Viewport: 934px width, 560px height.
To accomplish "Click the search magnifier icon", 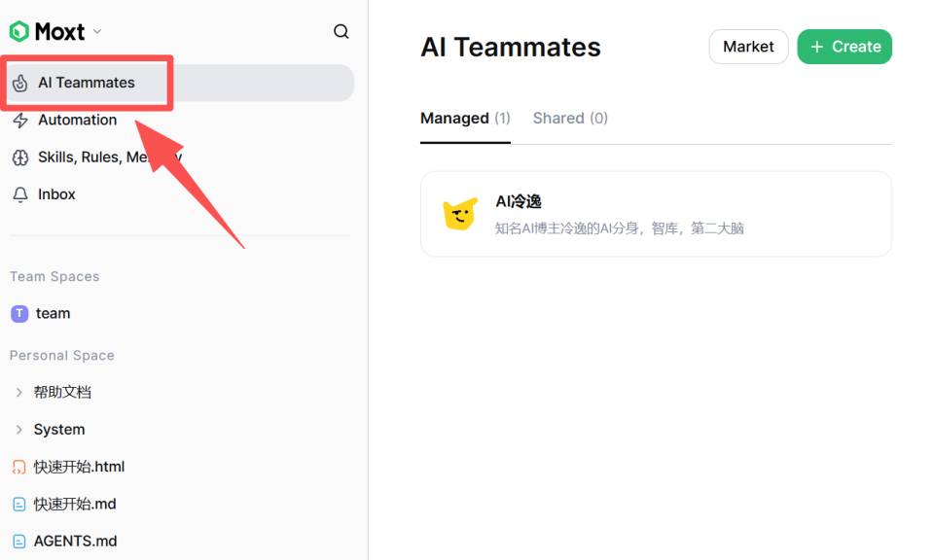I will point(341,31).
